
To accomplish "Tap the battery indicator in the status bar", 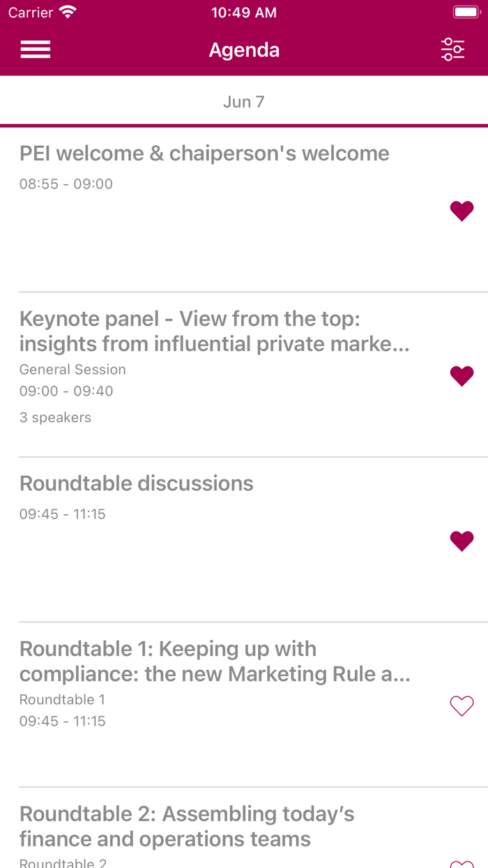I will 466,11.
